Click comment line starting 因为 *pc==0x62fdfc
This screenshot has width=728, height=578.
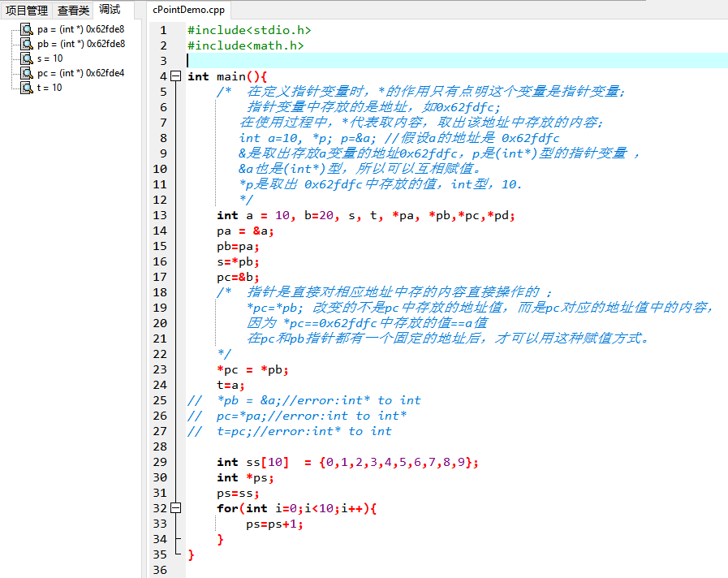tap(367, 323)
